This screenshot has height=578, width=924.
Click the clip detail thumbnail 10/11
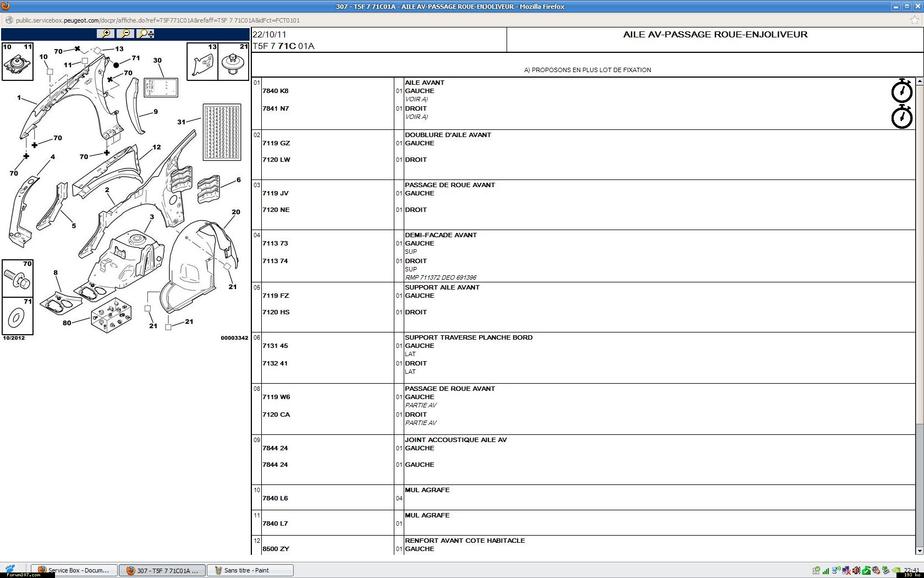(17, 61)
